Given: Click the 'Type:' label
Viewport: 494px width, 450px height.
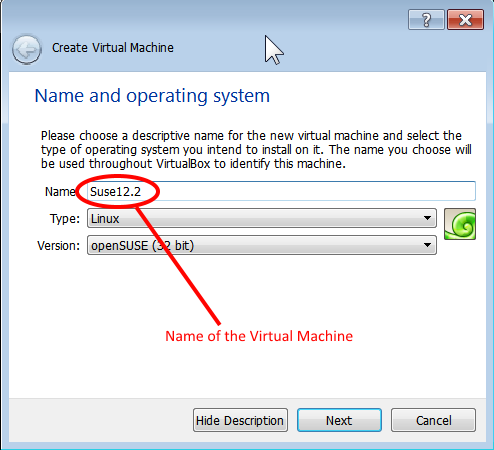Looking at the screenshot, I should [65, 219].
